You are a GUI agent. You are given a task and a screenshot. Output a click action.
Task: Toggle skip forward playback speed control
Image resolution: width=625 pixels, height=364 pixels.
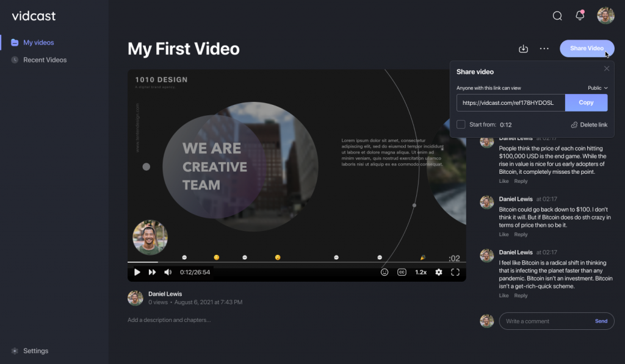point(151,272)
